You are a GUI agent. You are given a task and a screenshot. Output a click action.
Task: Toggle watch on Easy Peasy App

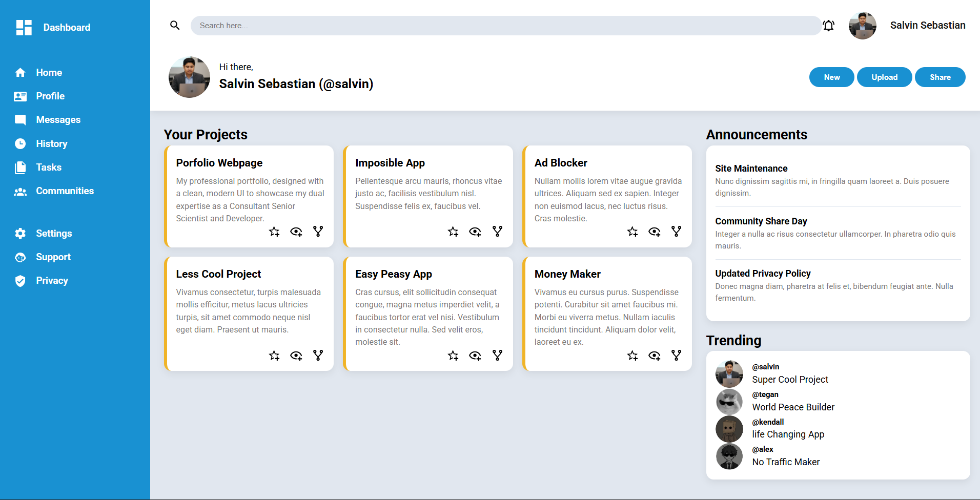click(x=475, y=356)
